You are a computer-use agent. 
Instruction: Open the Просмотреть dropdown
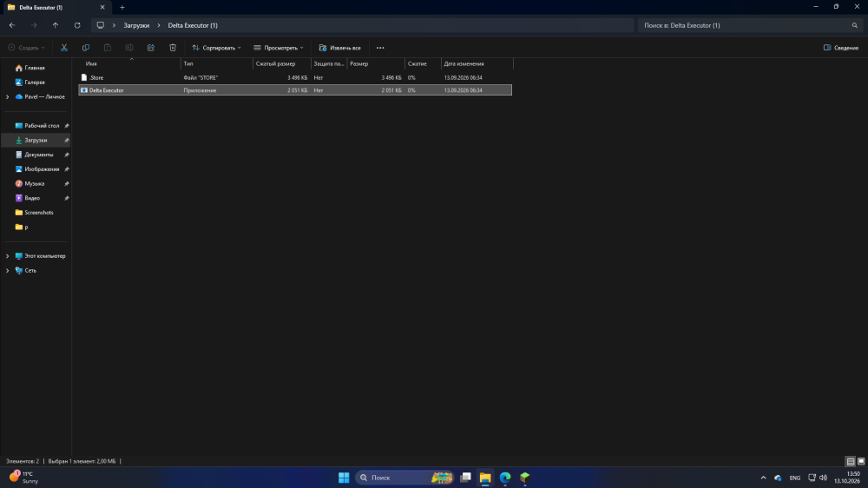tap(279, 48)
